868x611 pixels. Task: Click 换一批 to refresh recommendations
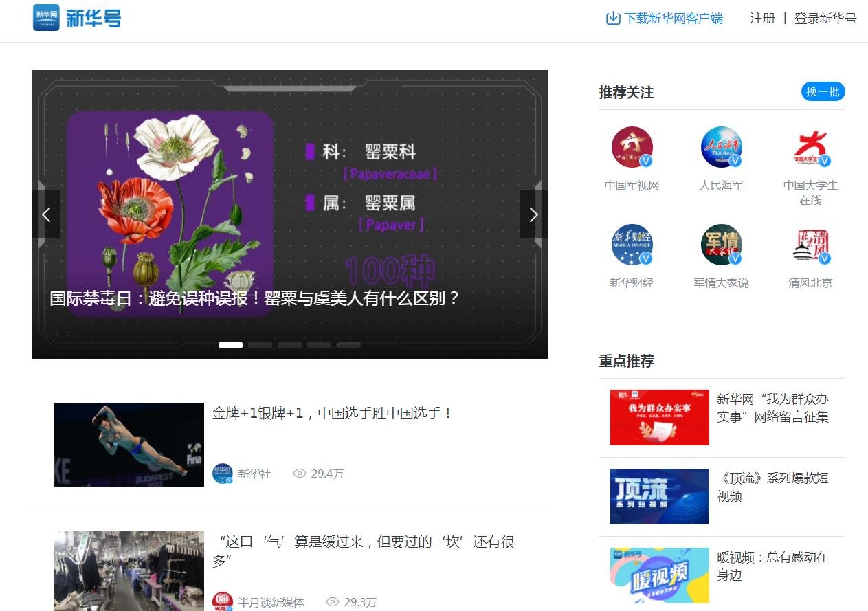tap(823, 92)
